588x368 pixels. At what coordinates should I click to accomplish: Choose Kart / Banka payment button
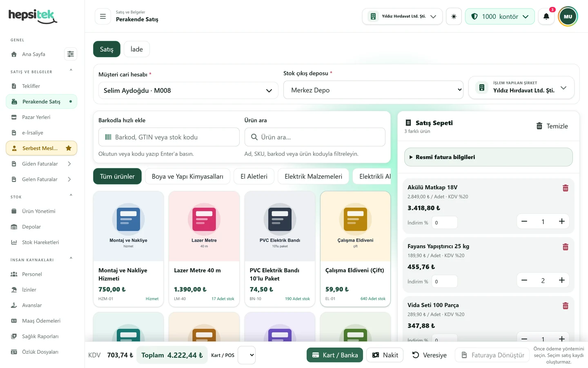click(x=335, y=355)
